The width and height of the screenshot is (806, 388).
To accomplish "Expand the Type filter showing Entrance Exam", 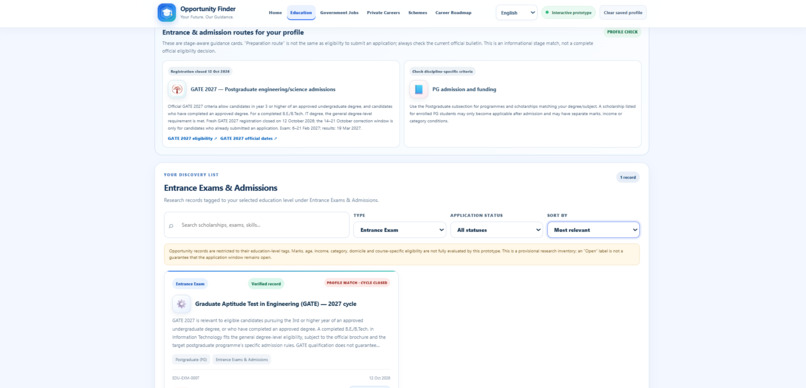I will point(399,230).
